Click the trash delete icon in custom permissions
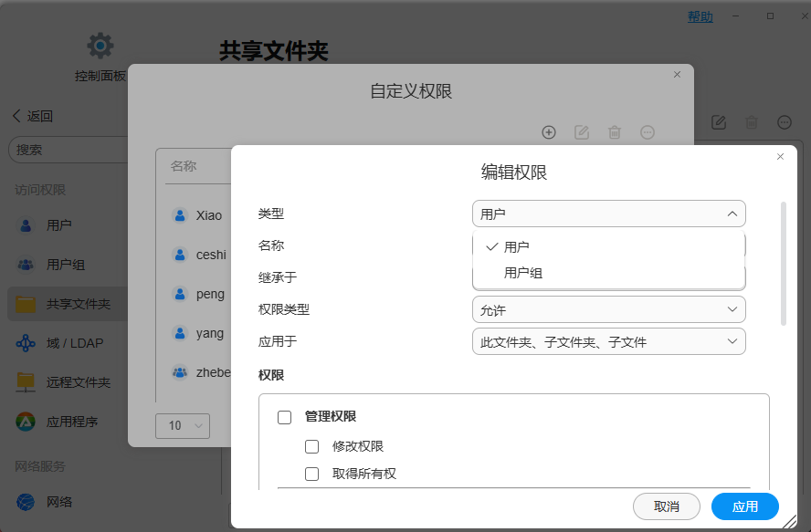This screenshot has width=811, height=532. 615,132
